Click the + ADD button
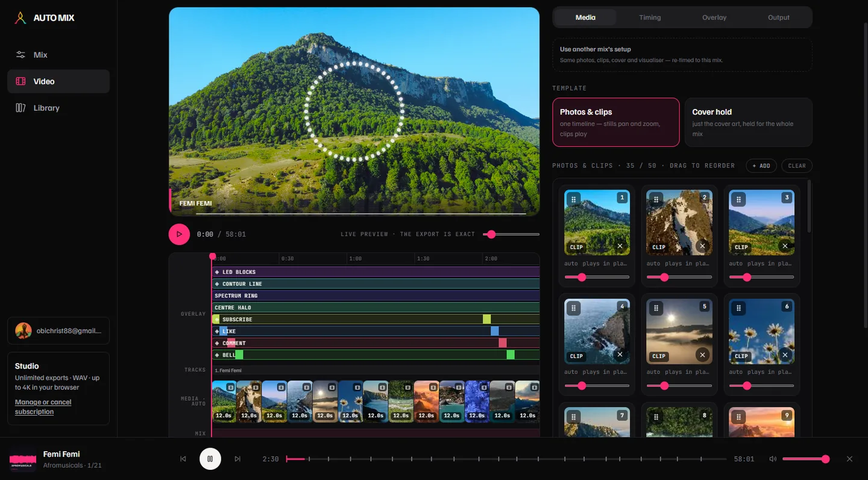The image size is (868, 480). point(761,166)
